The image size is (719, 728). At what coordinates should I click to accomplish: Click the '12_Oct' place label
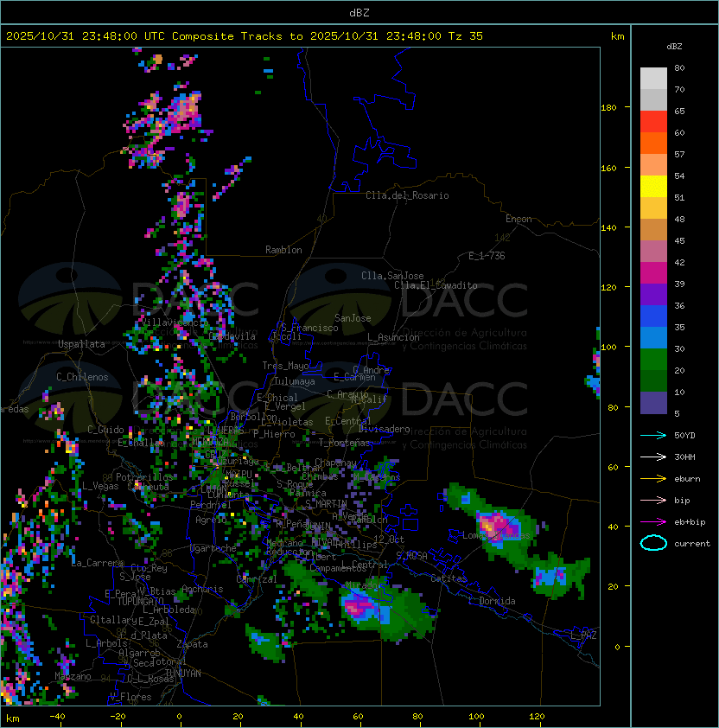389,540
